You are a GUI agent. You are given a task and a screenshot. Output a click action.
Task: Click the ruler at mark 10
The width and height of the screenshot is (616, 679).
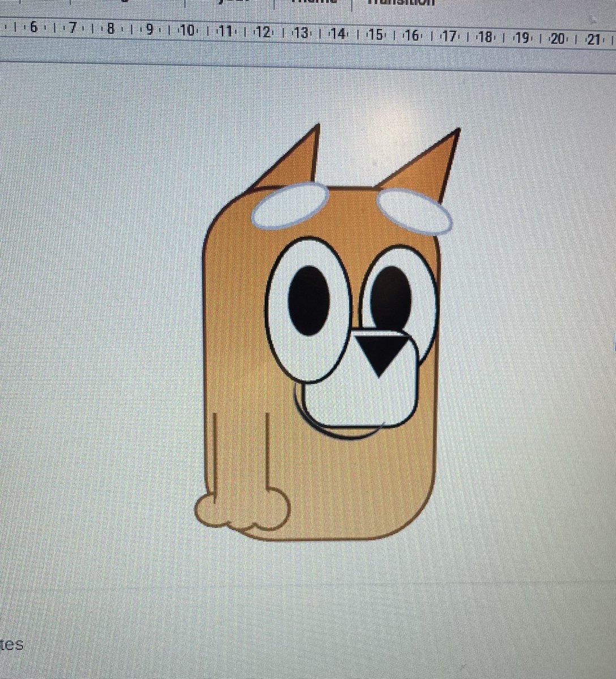coord(187,30)
